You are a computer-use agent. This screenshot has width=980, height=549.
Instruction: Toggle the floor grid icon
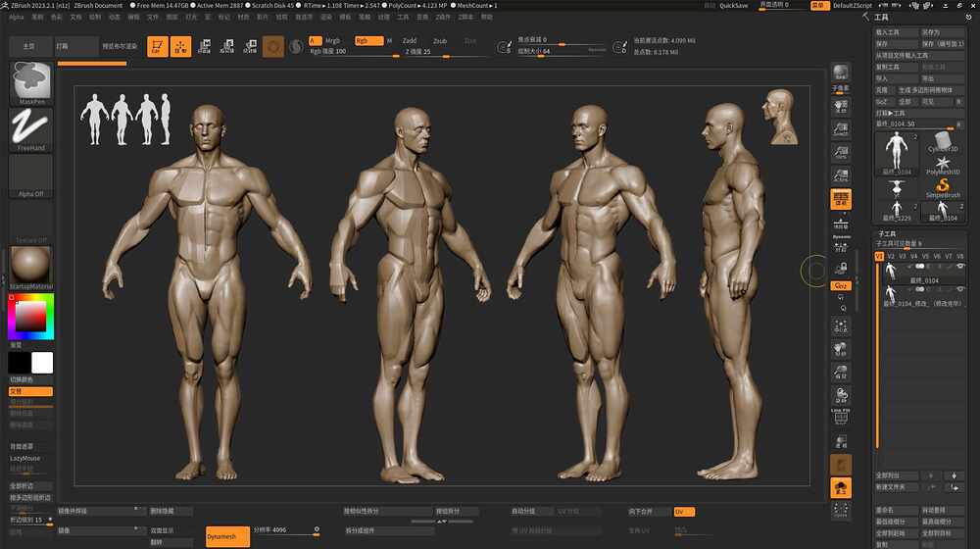pos(841,222)
